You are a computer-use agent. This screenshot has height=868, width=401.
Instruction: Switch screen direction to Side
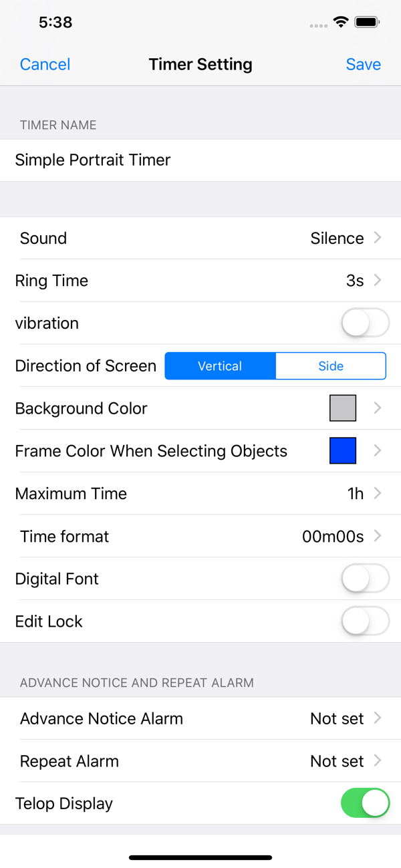pyautogui.click(x=331, y=366)
